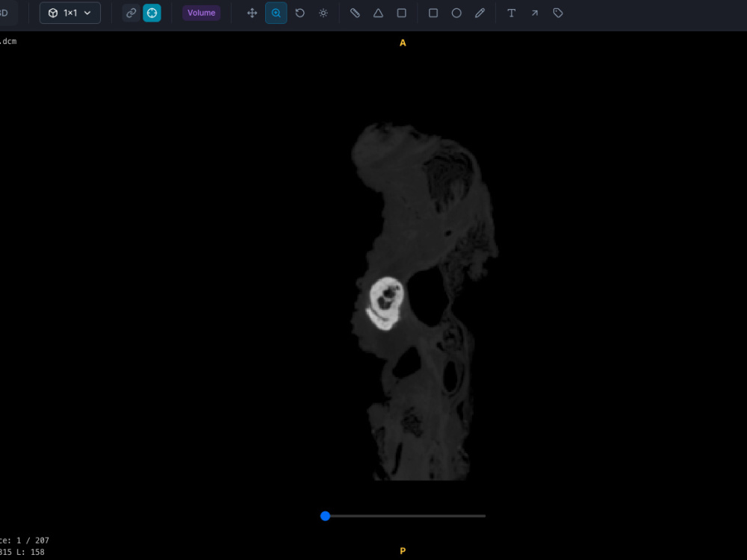The width and height of the screenshot is (747, 560).
Task: Select the brightness window level tool
Action: (323, 13)
